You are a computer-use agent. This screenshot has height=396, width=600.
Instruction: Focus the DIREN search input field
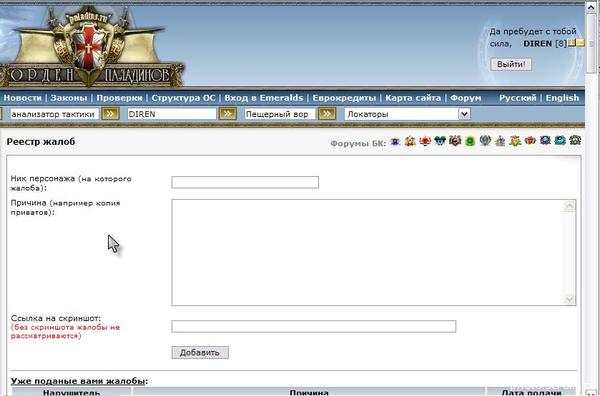[172, 114]
